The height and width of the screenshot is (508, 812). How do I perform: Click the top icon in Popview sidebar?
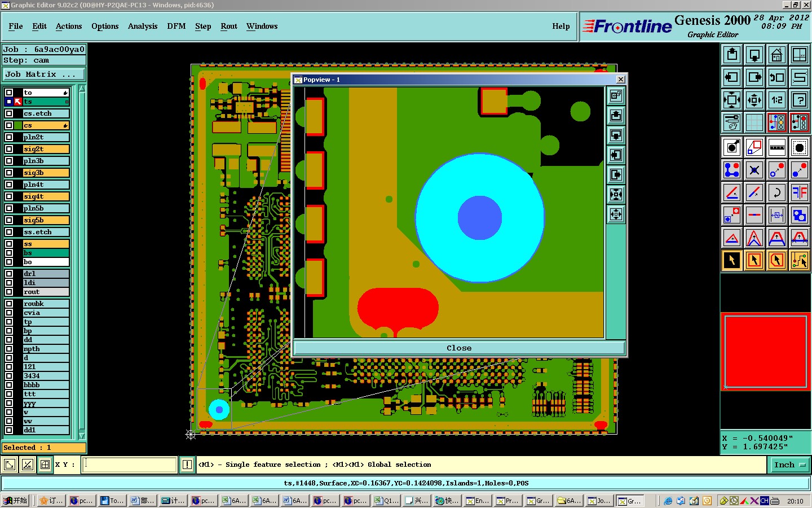click(616, 96)
